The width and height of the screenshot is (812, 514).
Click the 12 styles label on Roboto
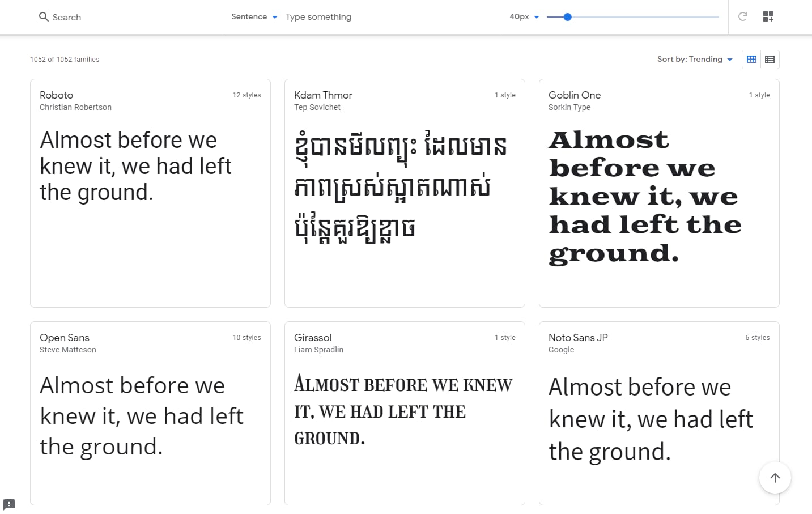[x=246, y=95]
